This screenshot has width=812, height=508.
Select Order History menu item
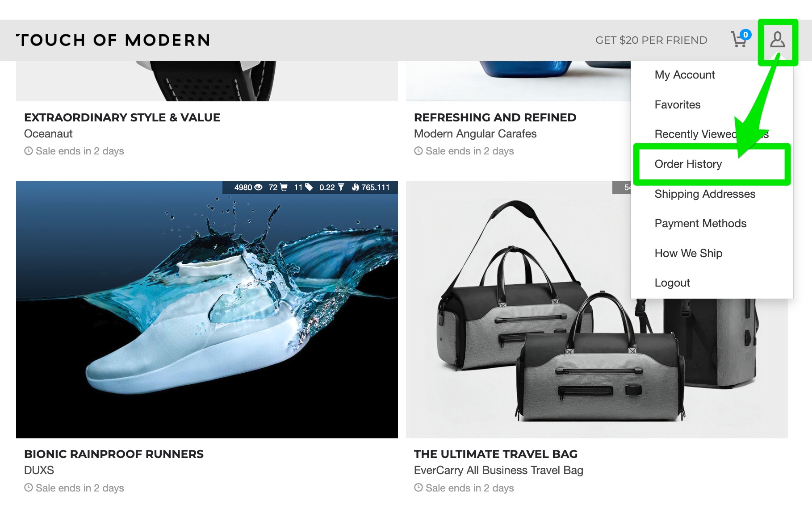[688, 164]
